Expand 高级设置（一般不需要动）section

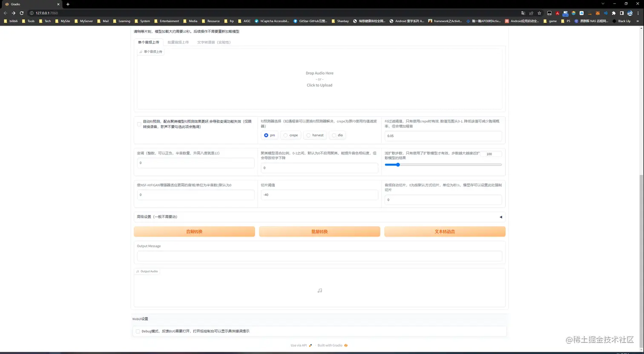tap(319, 217)
